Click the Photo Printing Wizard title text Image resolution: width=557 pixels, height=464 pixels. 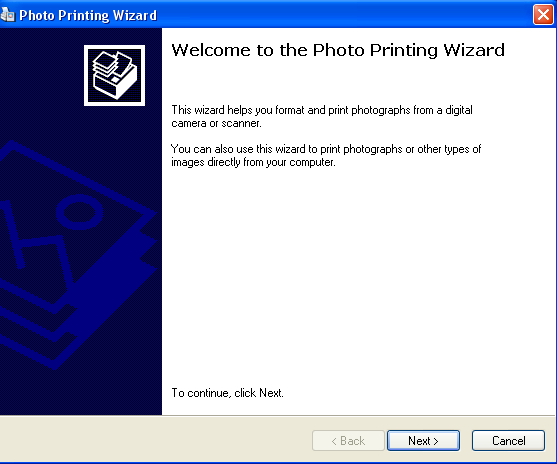(88, 15)
